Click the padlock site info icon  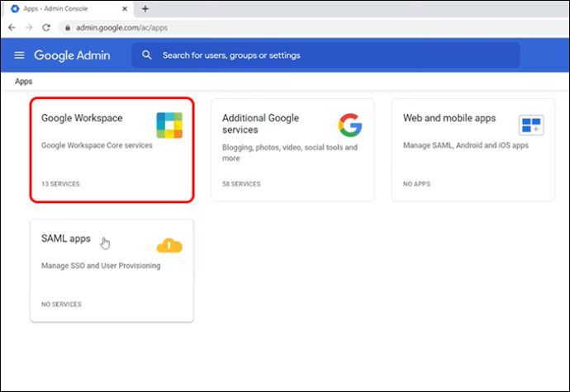[68, 27]
